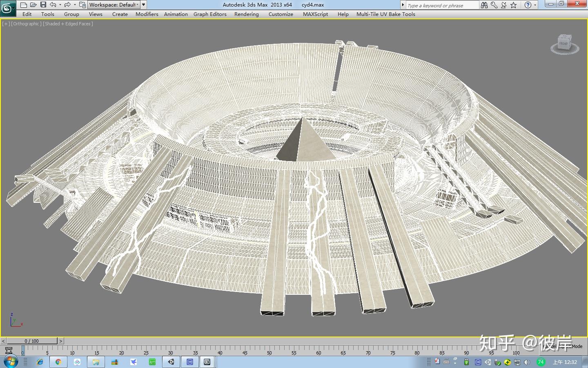
Task: Open the blue bird app taskbar icon
Action: [134, 362]
